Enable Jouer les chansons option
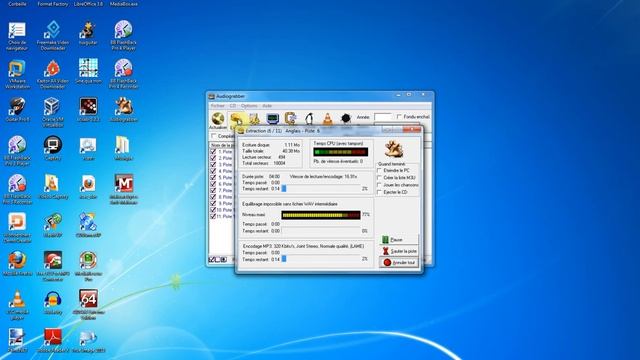The image size is (640, 360). 379,185
